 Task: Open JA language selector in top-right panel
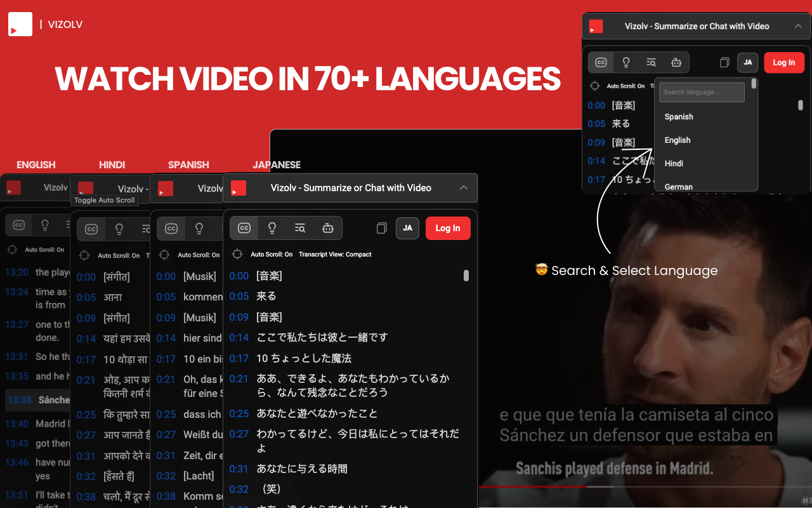[748, 62]
